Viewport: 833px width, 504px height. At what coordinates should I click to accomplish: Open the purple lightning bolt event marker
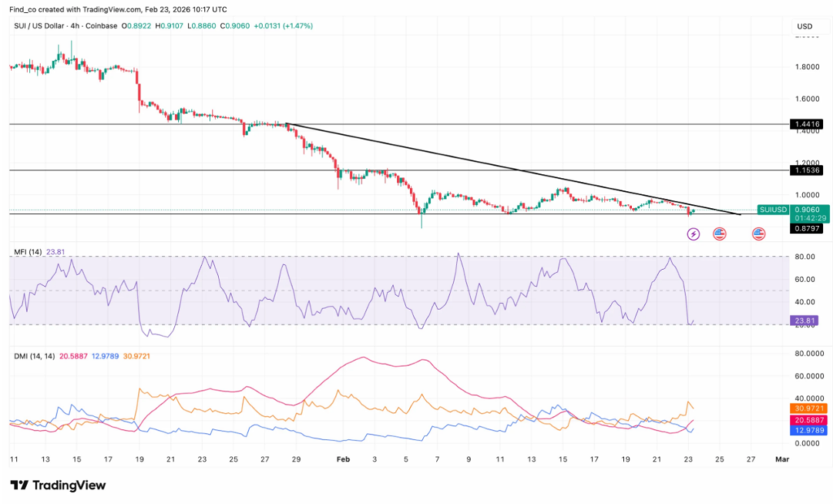point(693,234)
